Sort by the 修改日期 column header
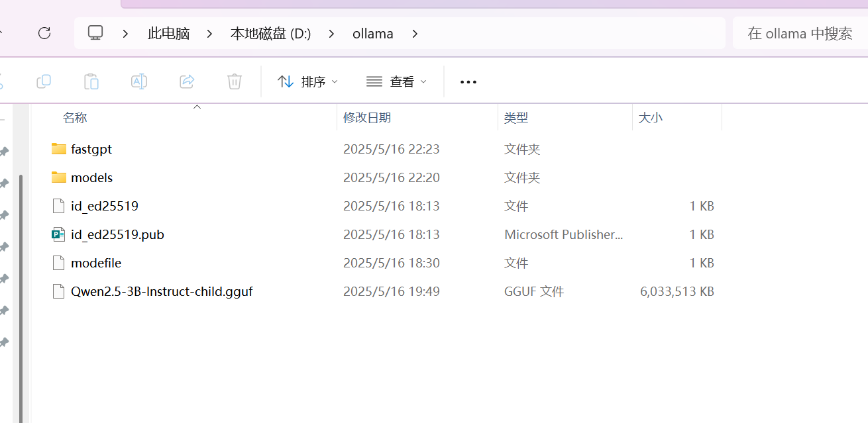868x423 pixels. pyautogui.click(x=367, y=118)
